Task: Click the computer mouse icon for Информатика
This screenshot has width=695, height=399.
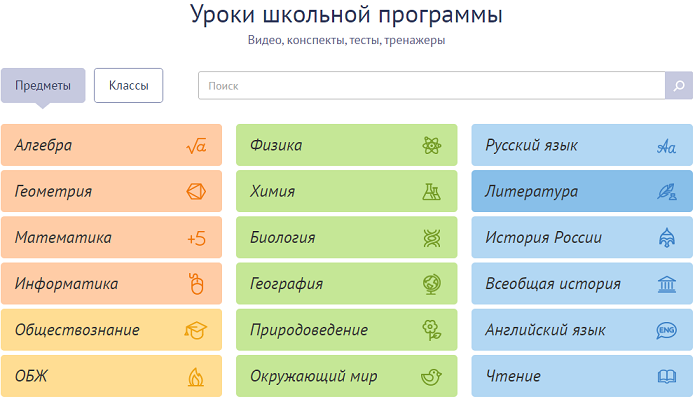Action: coord(196,284)
